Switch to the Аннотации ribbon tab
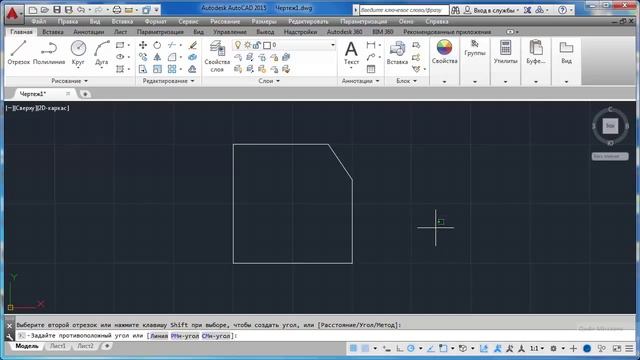The height and width of the screenshot is (360, 640). point(89,31)
